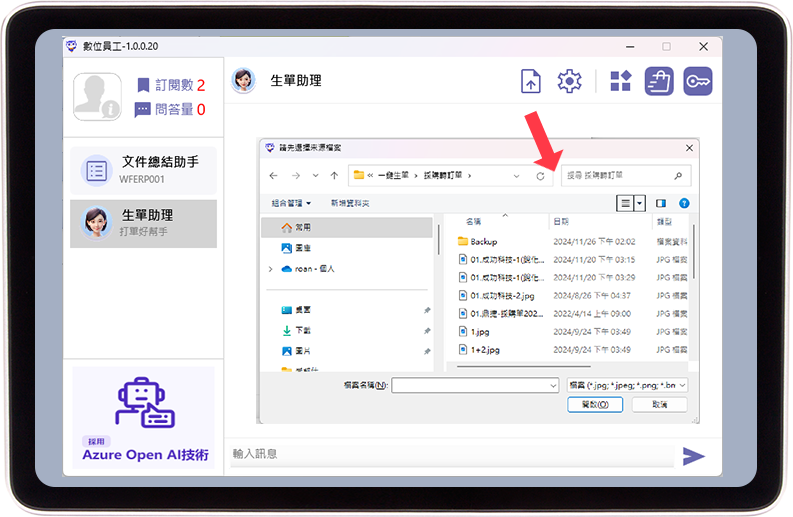Open settings via the gear icon
Screen dimensions: 793x517
click(569, 82)
